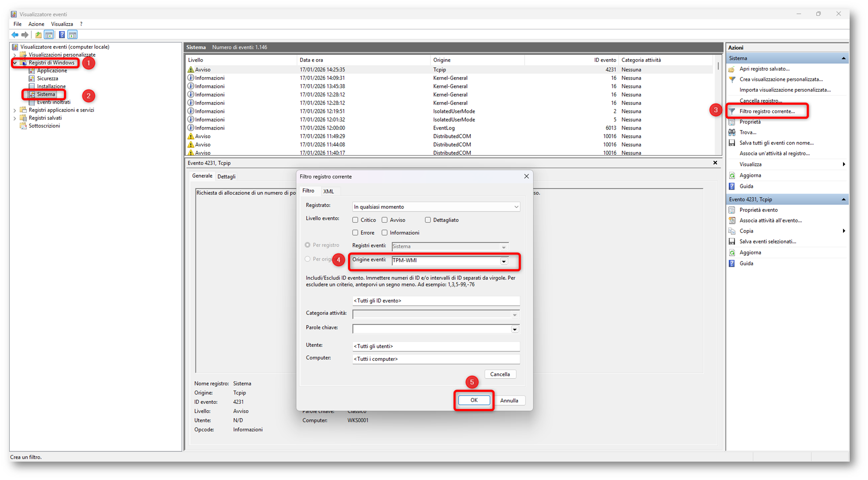Open the Registrato time range dropdown
Screen dimensions: 868x480
click(x=516, y=207)
